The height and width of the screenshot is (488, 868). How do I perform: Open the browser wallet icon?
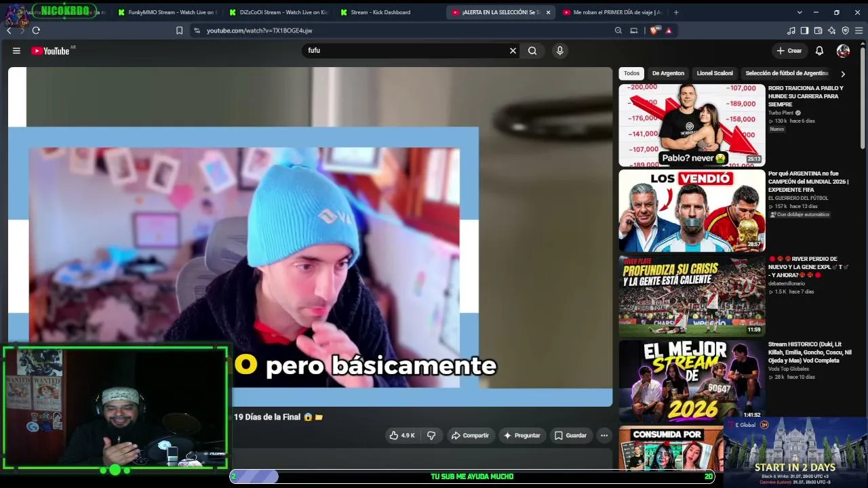coord(818,30)
